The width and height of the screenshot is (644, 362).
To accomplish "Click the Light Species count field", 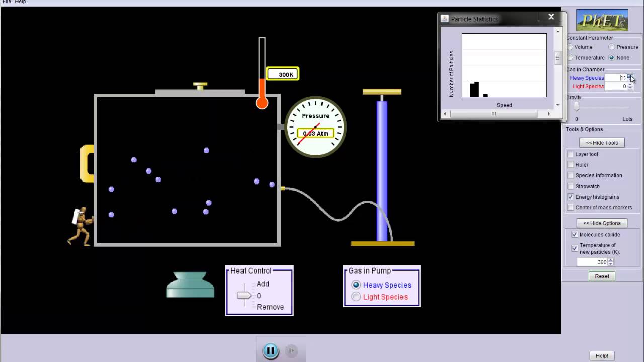I will (616, 86).
